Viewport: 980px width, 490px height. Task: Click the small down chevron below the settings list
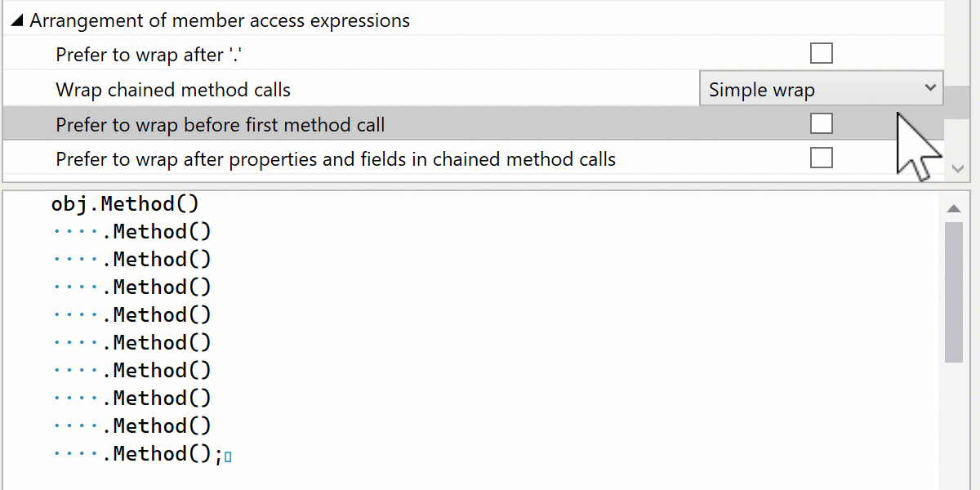(x=957, y=168)
